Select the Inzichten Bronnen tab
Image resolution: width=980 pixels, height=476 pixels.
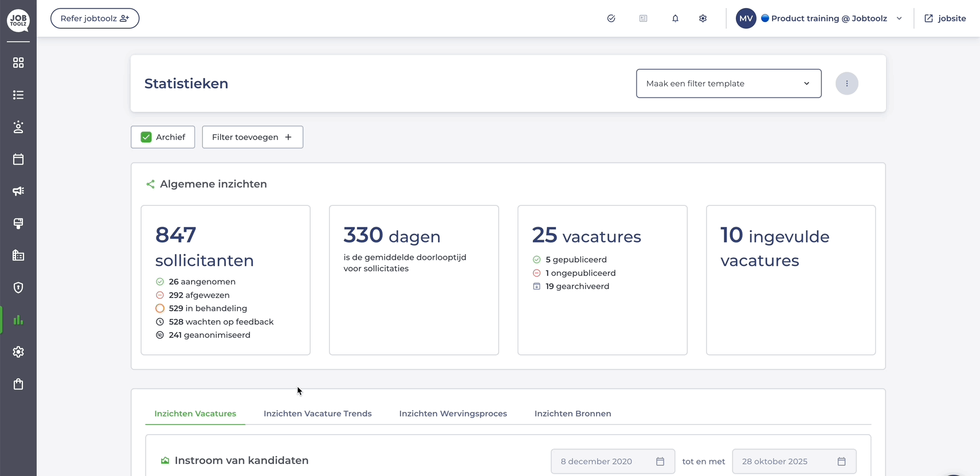573,413
